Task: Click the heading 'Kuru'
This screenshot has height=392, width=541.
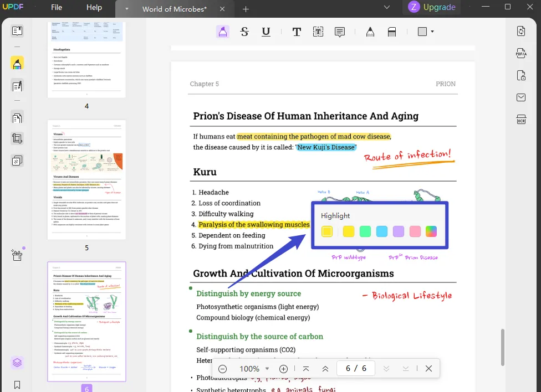Action: point(205,172)
